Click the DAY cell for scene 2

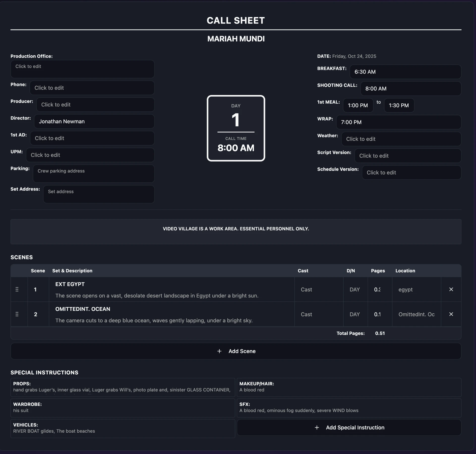pos(356,314)
